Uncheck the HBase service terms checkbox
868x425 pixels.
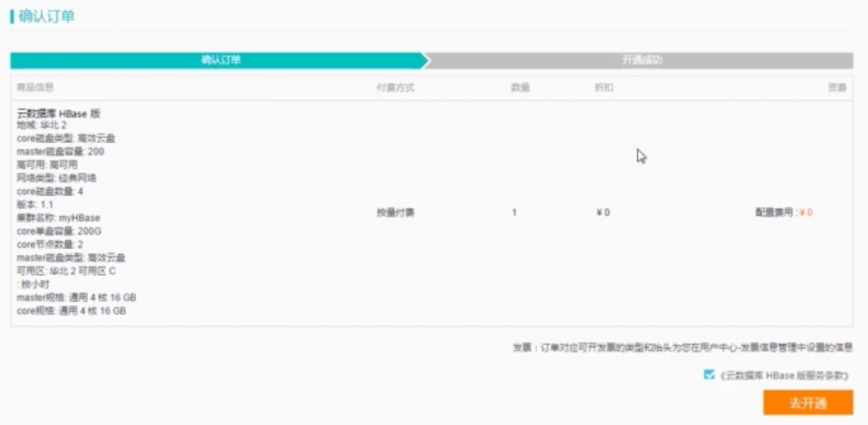pos(709,375)
